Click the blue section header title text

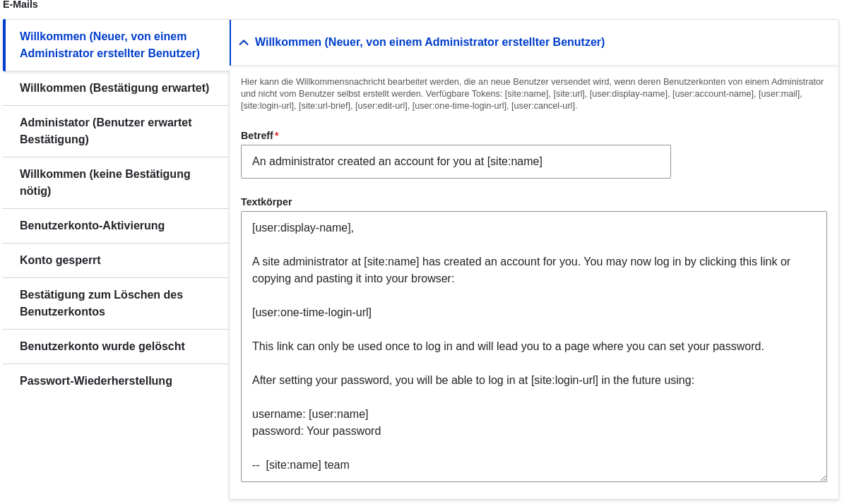coord(429,42)
